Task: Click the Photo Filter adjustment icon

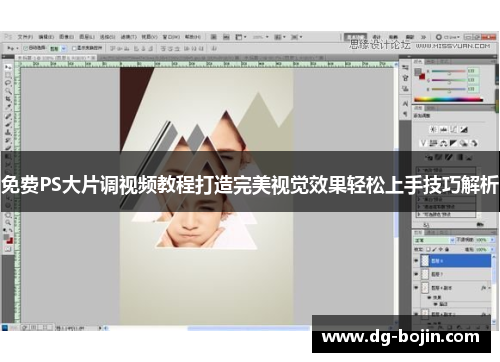Action: point(464,143)
